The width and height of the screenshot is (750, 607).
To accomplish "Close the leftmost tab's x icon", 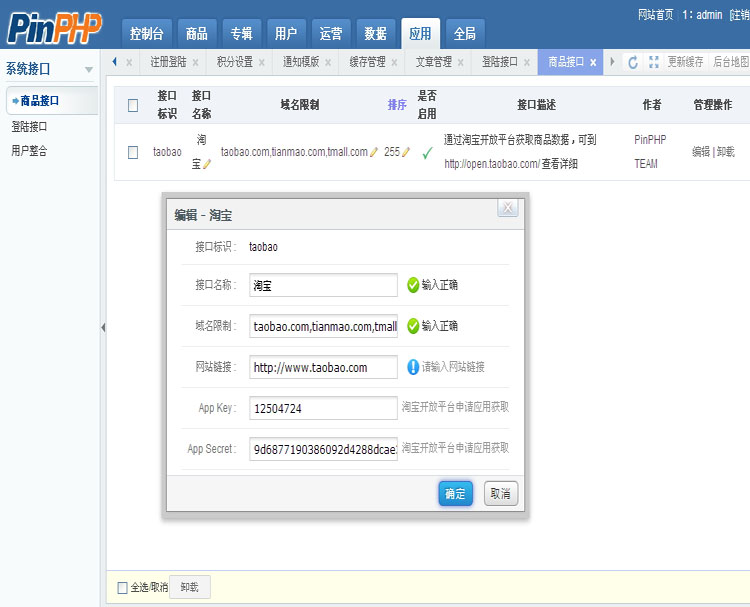I will coord(129,62).
